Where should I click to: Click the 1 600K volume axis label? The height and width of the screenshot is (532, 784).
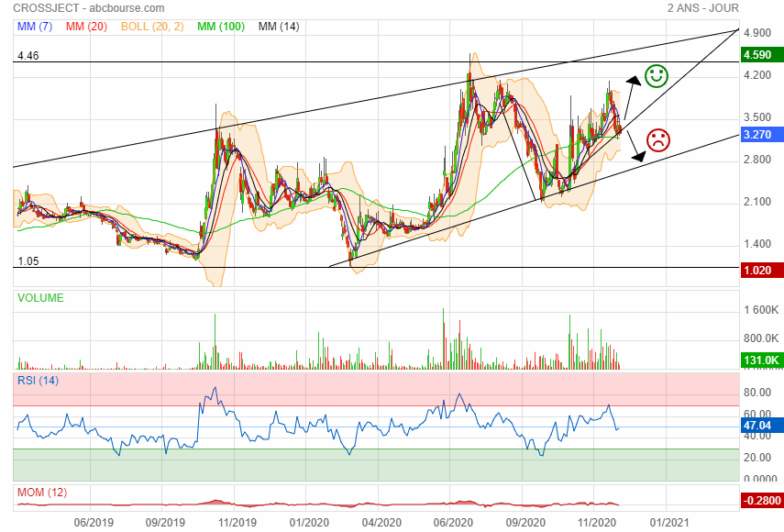(761, 310)
